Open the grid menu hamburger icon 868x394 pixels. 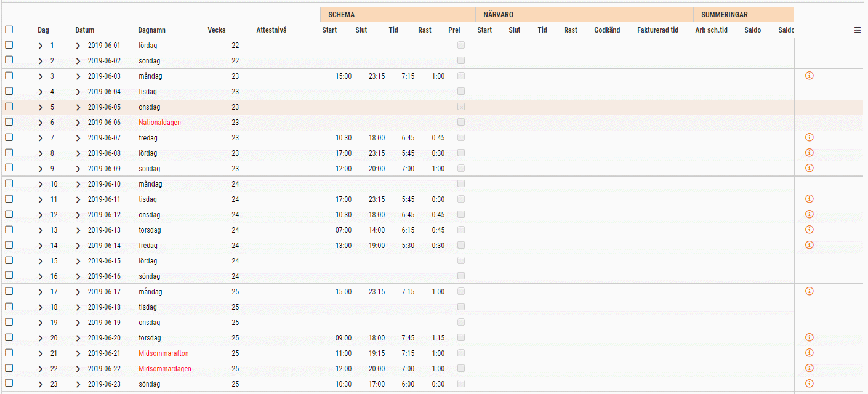pyautogui.click(x=858, y=30)
